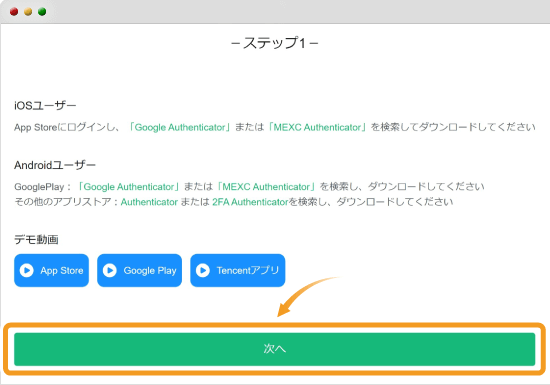Select the ステップ1 heading text

(x=274, y=43)
